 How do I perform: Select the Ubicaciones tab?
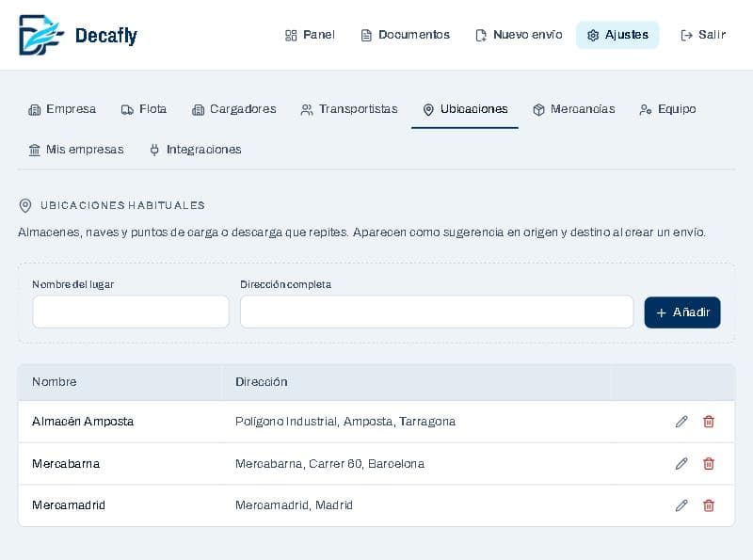(x=465, y=109)
